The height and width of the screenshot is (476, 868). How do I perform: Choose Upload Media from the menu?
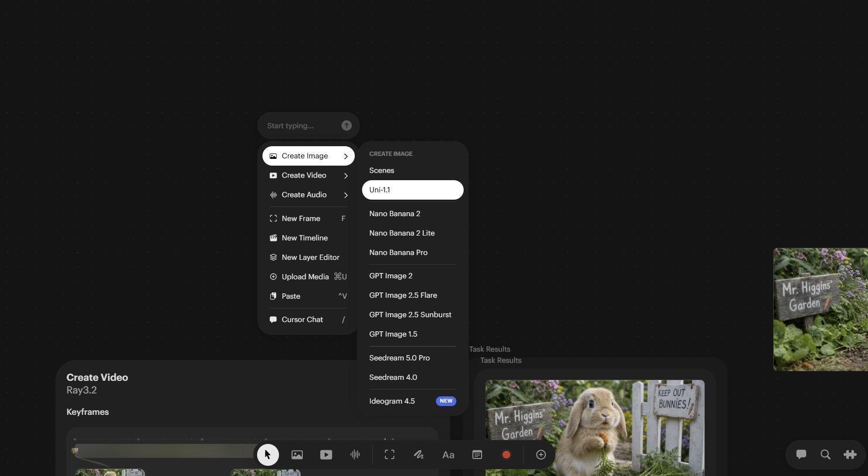309,277
